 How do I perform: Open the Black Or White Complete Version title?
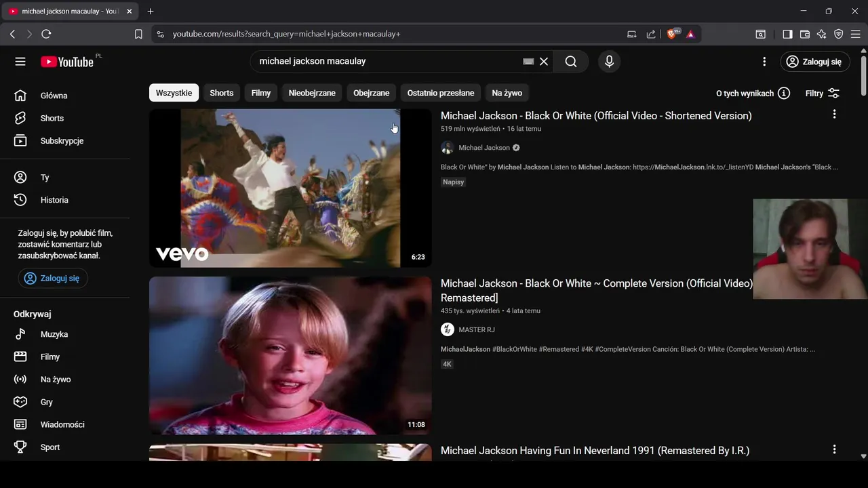(x=597, y=291)
